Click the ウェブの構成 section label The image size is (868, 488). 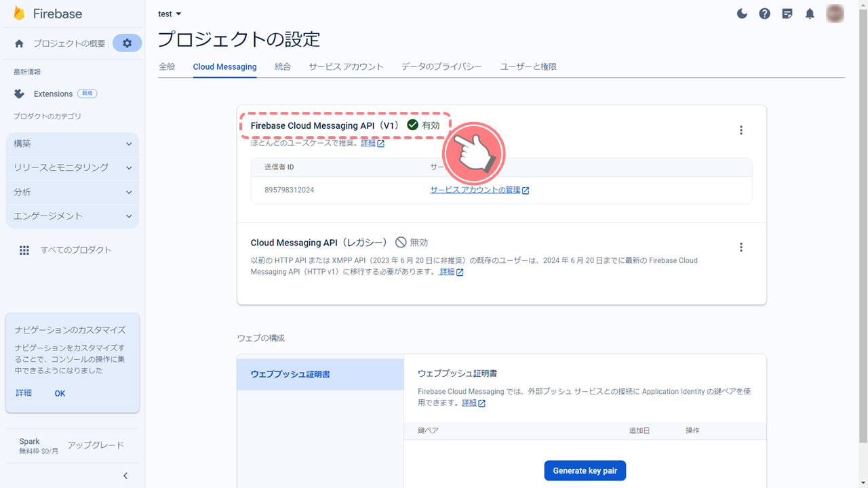(x=261, y=338)
